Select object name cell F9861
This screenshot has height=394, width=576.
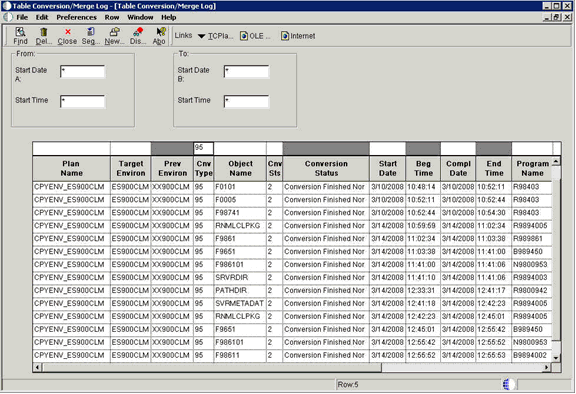click(240, 239)
